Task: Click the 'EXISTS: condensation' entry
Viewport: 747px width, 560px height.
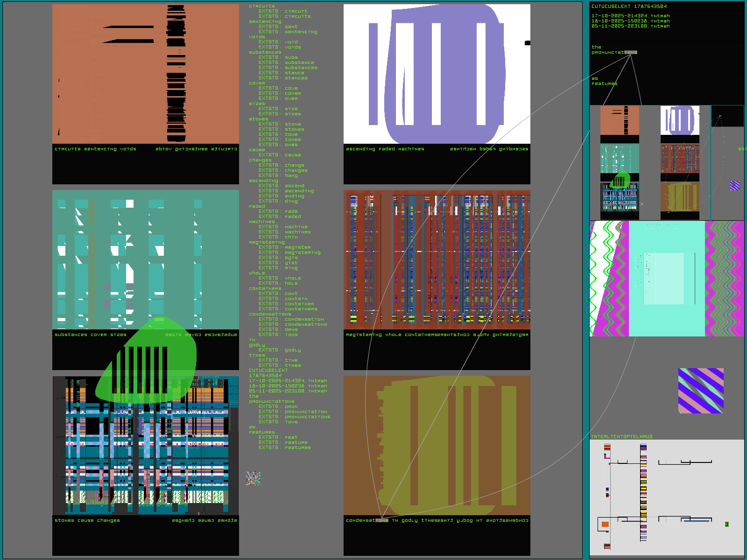Action: pyautogui.click(x=291, y=319)
